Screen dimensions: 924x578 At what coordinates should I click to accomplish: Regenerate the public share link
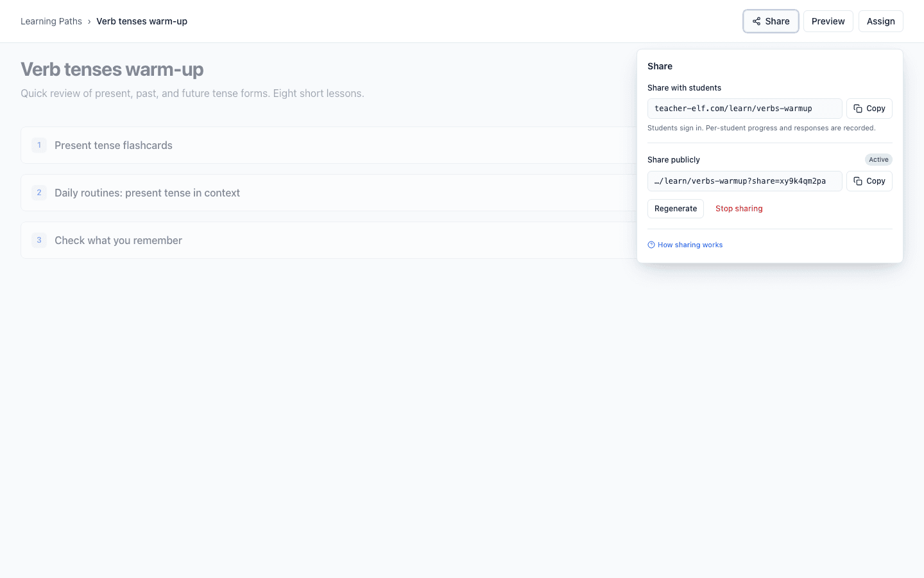click(675, 209)
